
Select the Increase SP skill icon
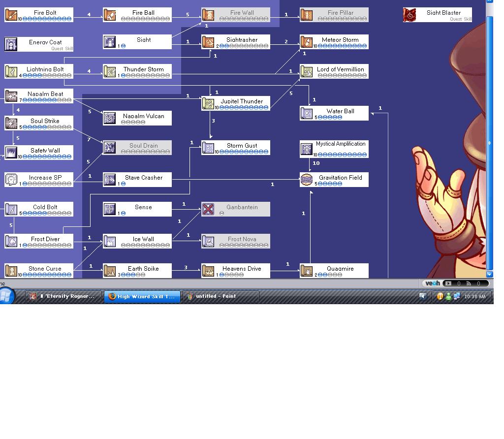(11, 180)
